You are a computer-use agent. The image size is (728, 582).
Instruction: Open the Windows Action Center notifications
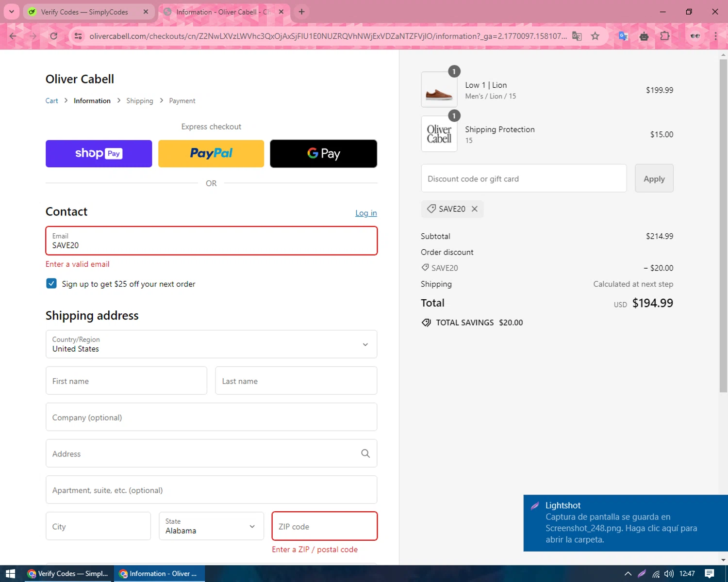click(710, 574)
